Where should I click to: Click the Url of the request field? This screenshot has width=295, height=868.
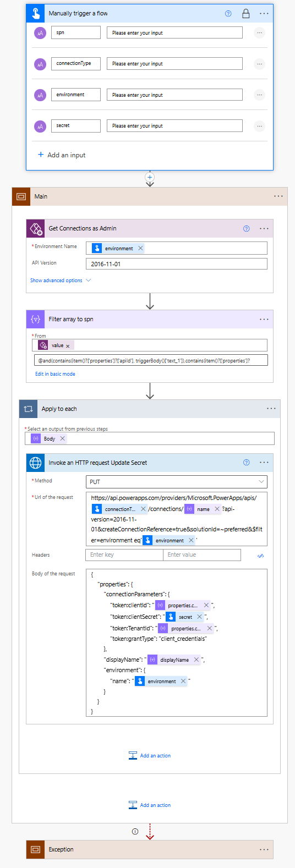pos(176,519)
